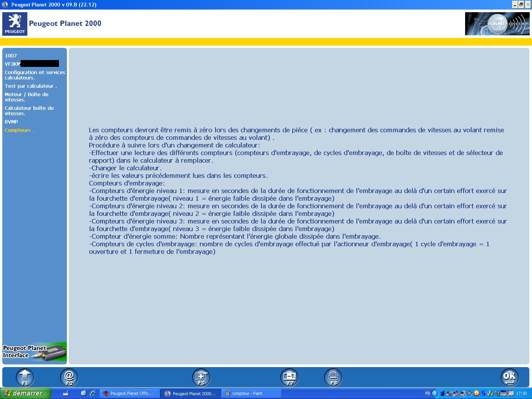The height and width of the screenshot is (399, 532).
Task: Open Moteur / Boîte de vitesses
Action: [x=27, y=97]
